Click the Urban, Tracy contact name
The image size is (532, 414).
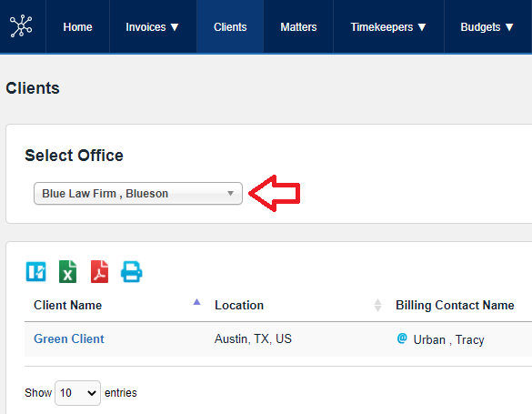tap(449, 339)
